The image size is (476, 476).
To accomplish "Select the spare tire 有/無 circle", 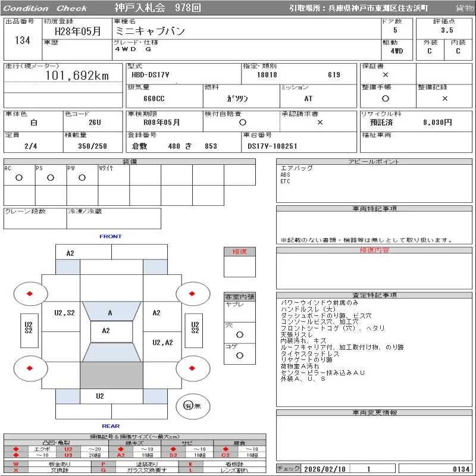I will [x=188, y=406].
